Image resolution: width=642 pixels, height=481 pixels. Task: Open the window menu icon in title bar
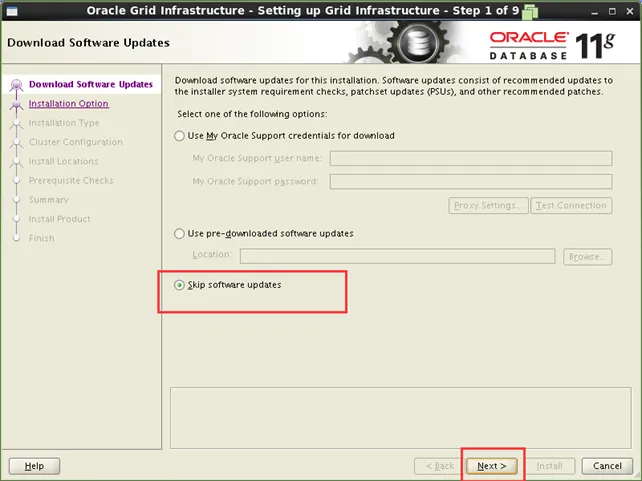(12, 11)
